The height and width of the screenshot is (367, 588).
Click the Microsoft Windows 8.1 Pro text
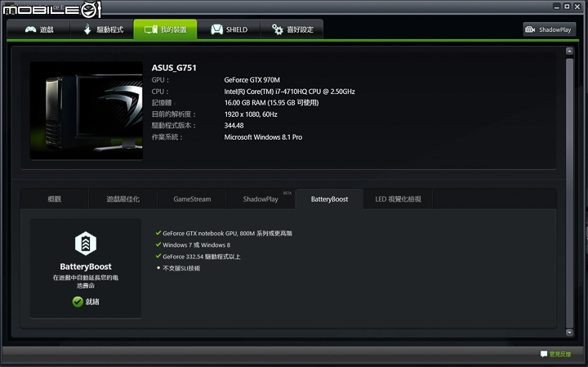(x=263, y=137)
